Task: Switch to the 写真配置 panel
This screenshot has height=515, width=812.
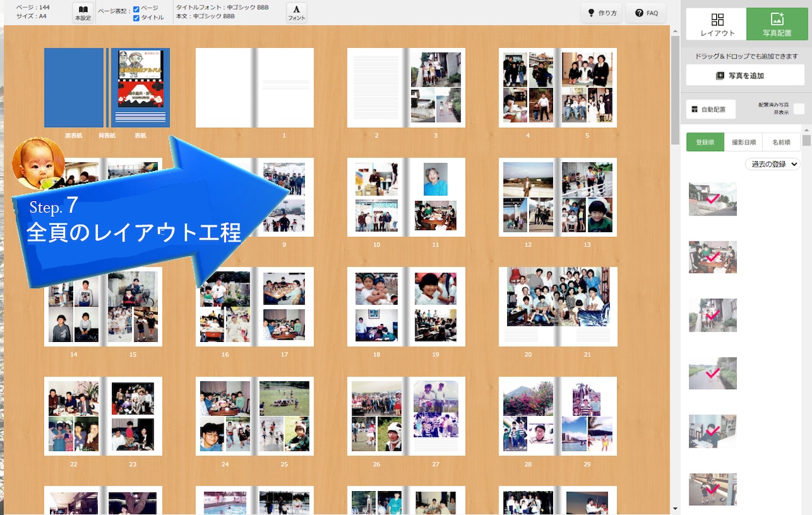Action: [777, 24]
